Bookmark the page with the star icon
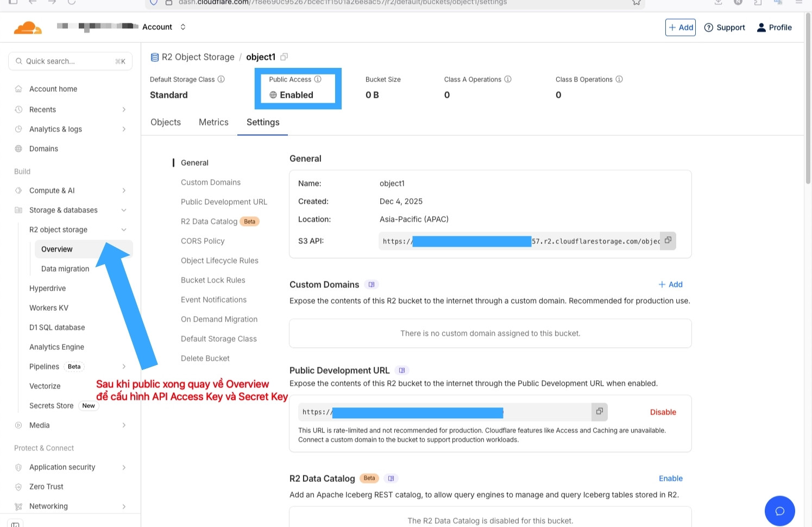 [636, 3]
